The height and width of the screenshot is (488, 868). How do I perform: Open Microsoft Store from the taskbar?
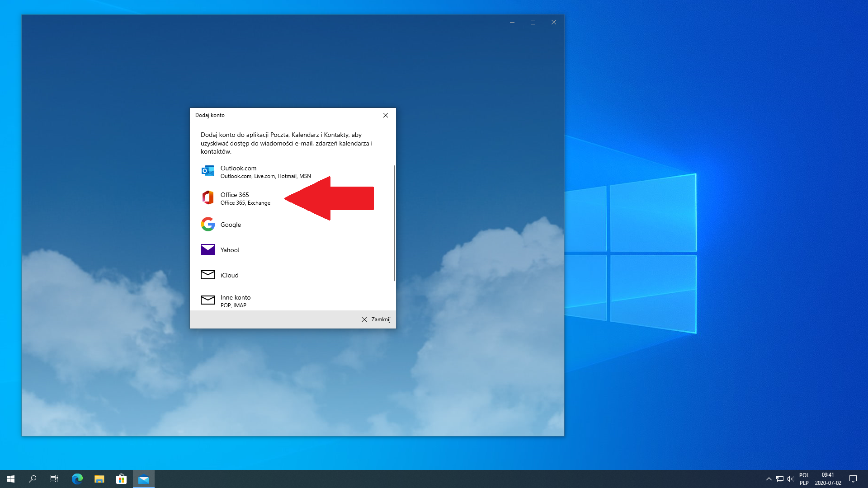tap(121, 479)
